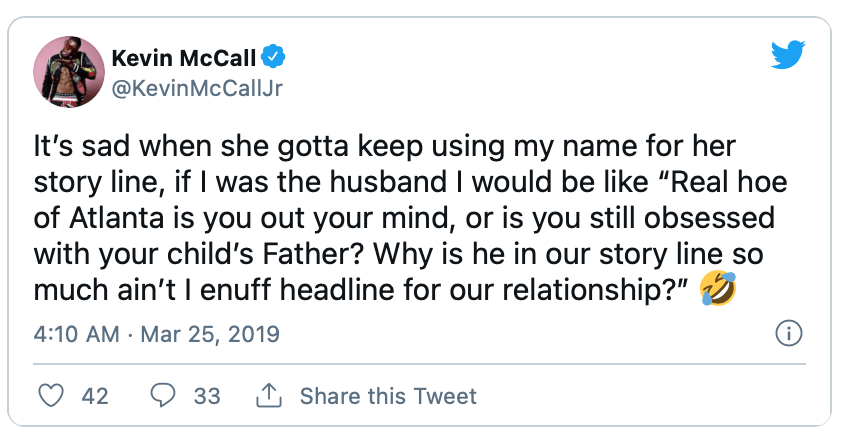Click the word "Atlanta" in the tweet
Image resolution: width=844 pixels, height=440 pixels.
(x=116, y=218)
